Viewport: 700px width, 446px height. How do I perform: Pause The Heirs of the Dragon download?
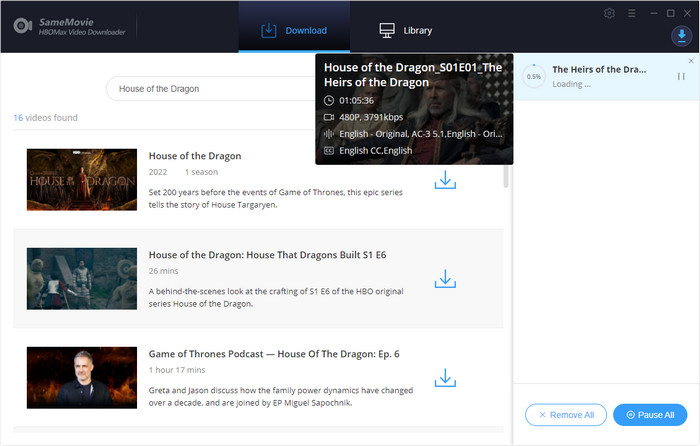point(681,76)
